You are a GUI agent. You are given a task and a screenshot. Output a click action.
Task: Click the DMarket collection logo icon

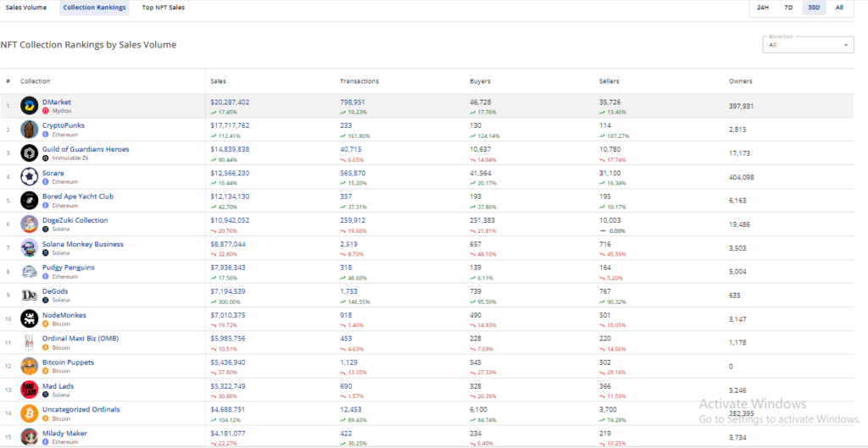click(30, 106)
